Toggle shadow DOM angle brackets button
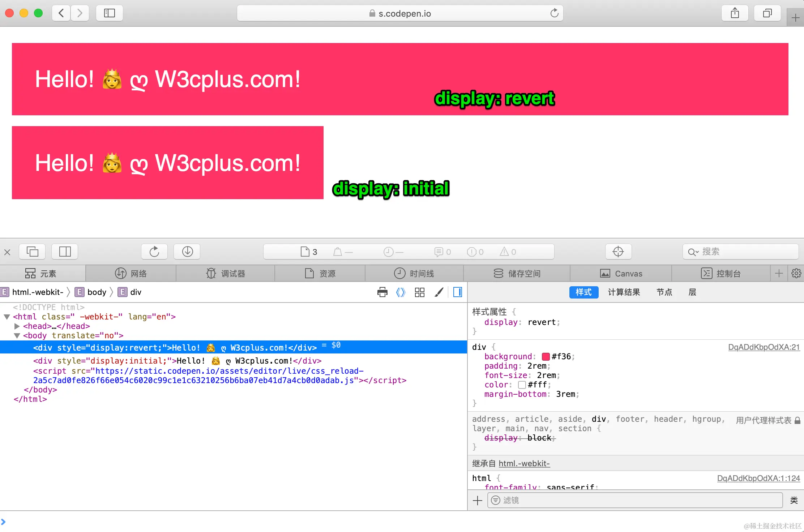The width and height of the screenshot is (804, 532). coord(401,292)
